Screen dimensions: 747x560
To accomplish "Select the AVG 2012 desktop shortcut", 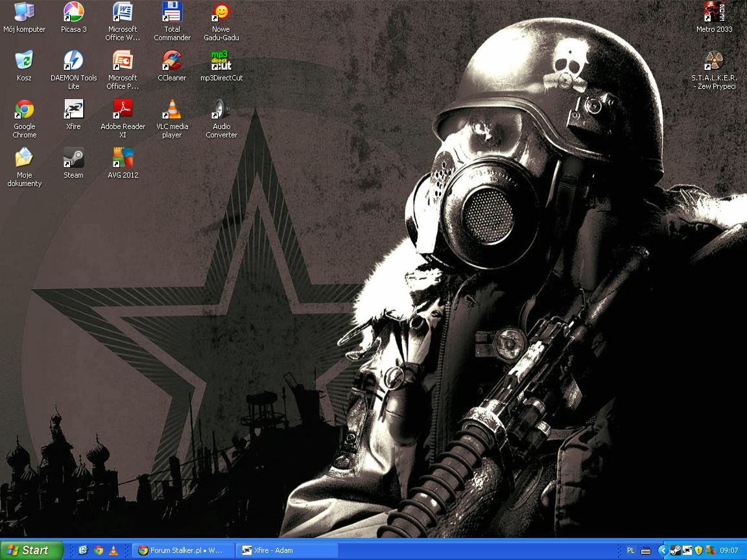I will pyautogui.click(x=123, y=163).
